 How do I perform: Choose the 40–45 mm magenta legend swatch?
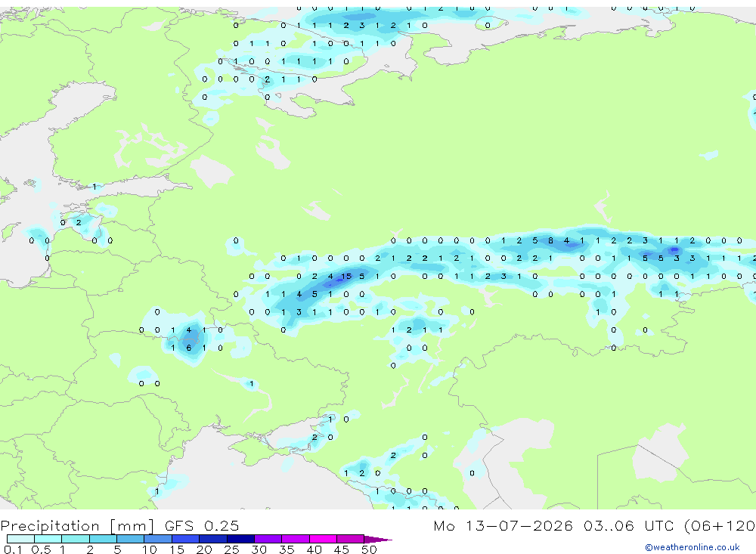tap(323, 539)
